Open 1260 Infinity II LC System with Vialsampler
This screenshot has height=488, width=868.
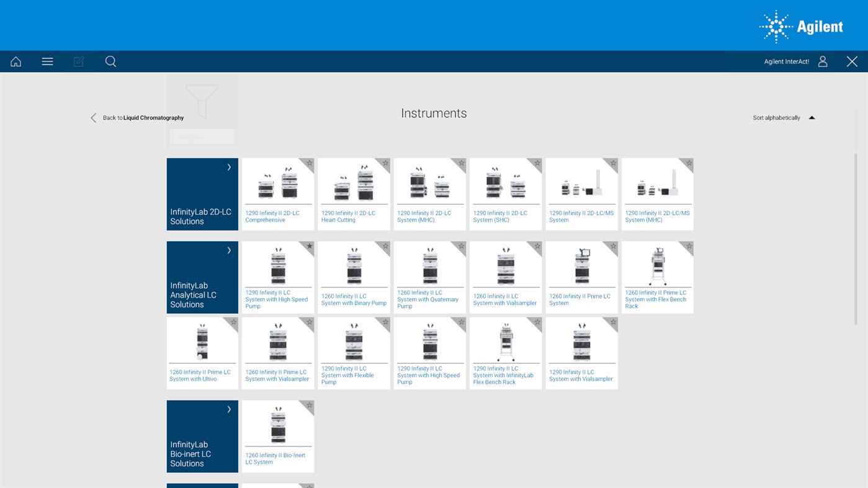tap(505, 299)
